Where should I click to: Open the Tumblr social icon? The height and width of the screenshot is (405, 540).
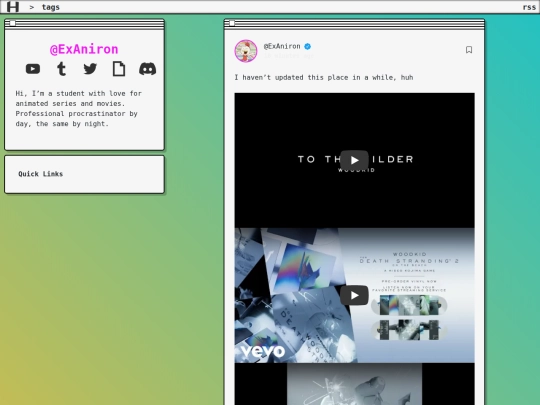point(61,69)
